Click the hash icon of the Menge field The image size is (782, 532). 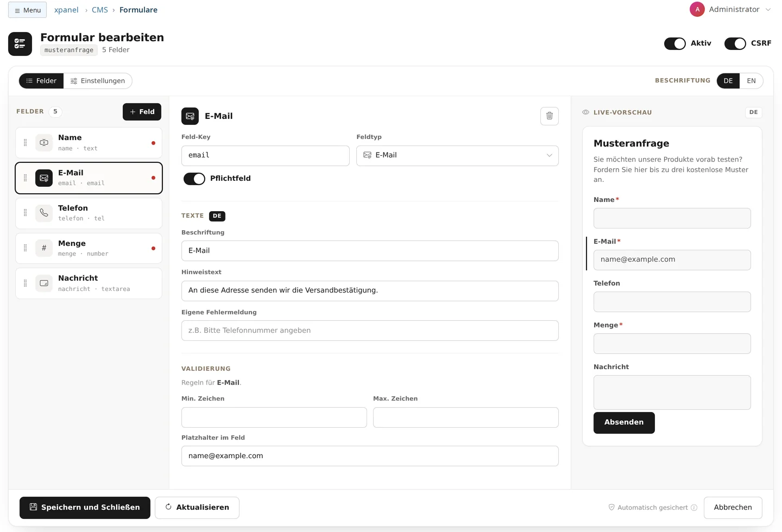click(44, 248)
